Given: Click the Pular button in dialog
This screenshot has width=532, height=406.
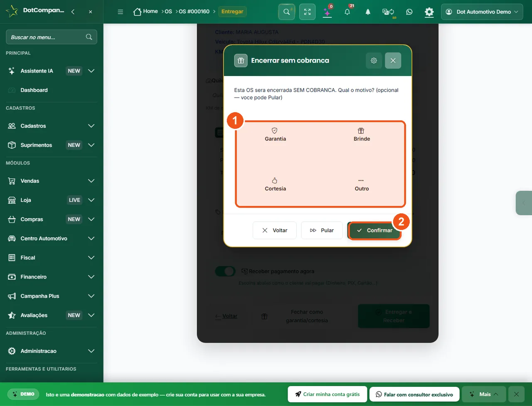Looking at the screenshot, I should [322, 230].
